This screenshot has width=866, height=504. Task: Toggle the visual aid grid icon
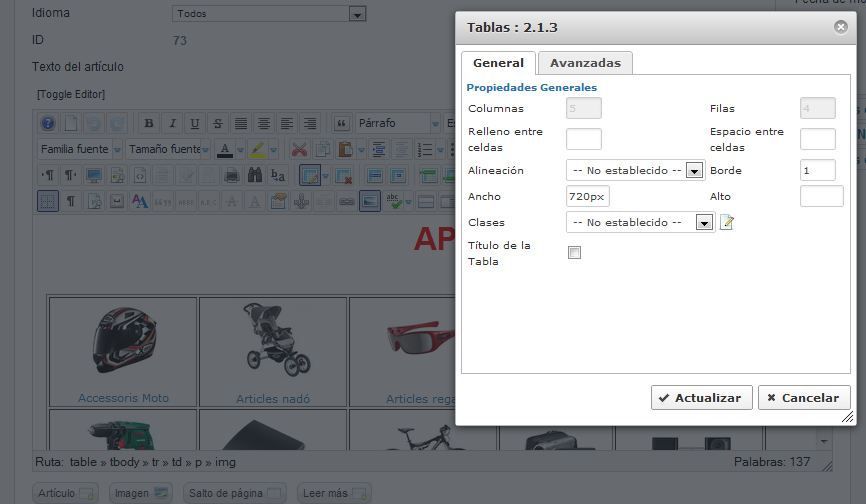point(48,201)
